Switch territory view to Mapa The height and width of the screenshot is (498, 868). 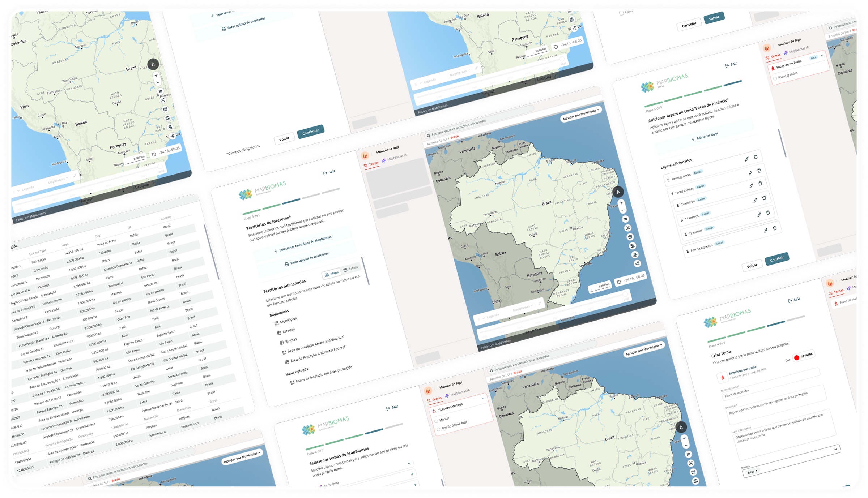click(332, 274)
